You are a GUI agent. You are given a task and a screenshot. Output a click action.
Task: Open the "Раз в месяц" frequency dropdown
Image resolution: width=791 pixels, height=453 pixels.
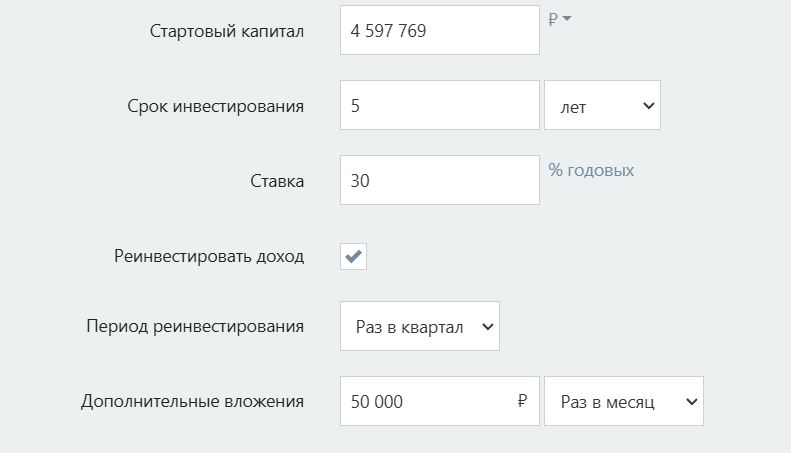(623, 401)
